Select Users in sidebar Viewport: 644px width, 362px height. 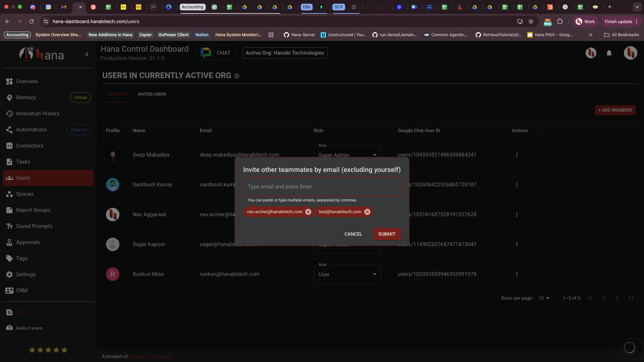click(x=48, y=178)
